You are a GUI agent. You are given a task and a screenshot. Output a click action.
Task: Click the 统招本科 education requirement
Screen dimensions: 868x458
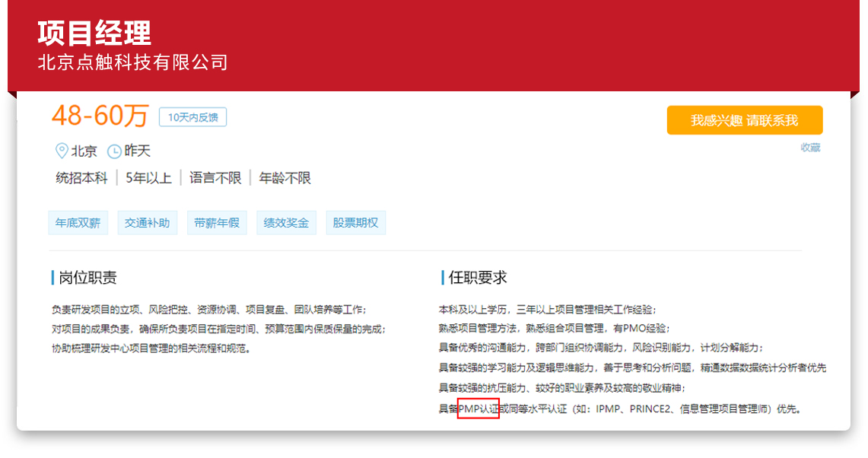click(81, 178)
